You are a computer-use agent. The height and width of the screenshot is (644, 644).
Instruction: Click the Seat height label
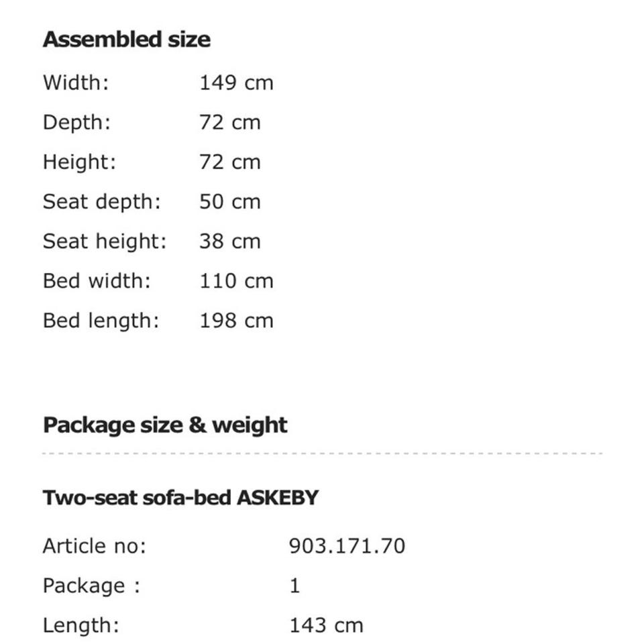(x=105, y=241)
